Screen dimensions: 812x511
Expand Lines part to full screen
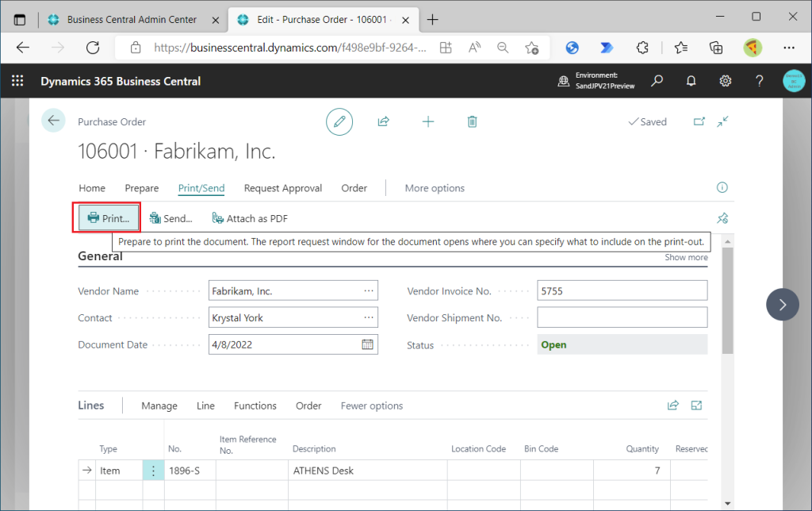coord(696,405)
